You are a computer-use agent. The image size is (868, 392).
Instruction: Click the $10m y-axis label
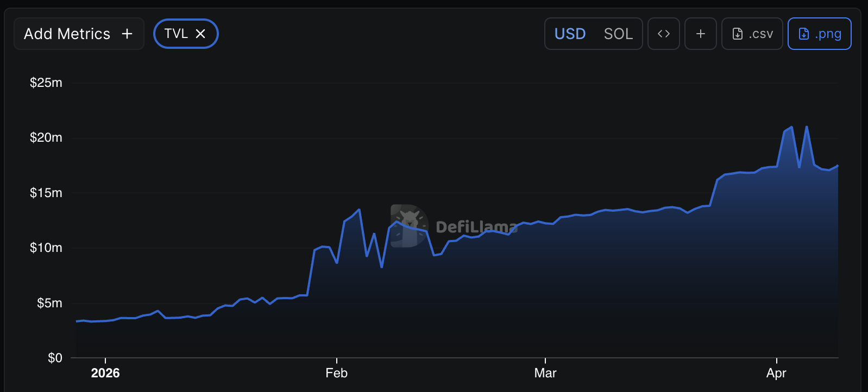click(46, 248)
